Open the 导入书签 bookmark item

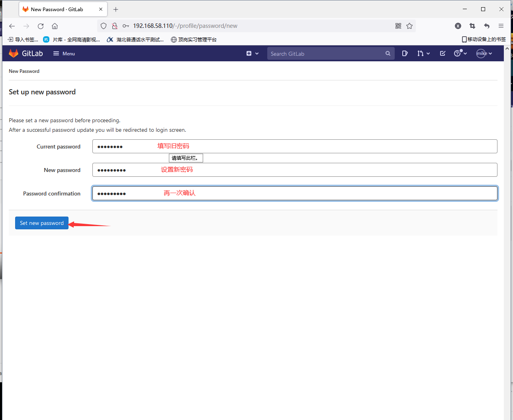pos(23,39)
